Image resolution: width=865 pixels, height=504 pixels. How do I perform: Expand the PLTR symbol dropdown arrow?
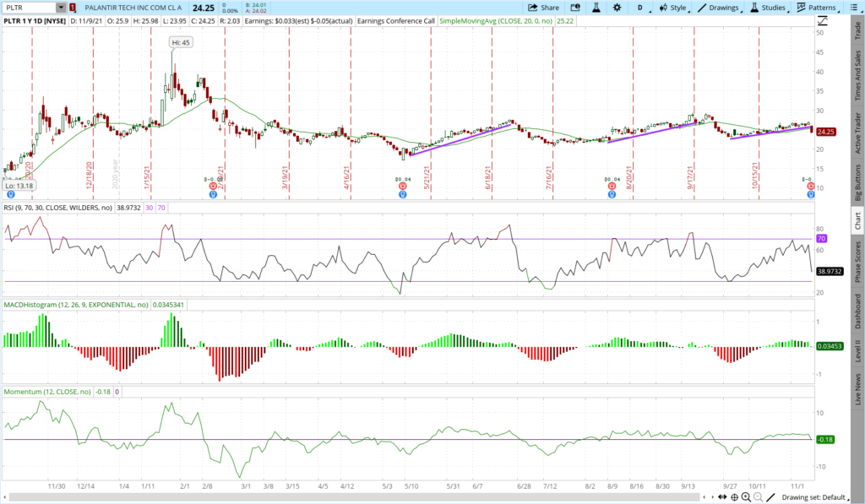tap(61, 7)
